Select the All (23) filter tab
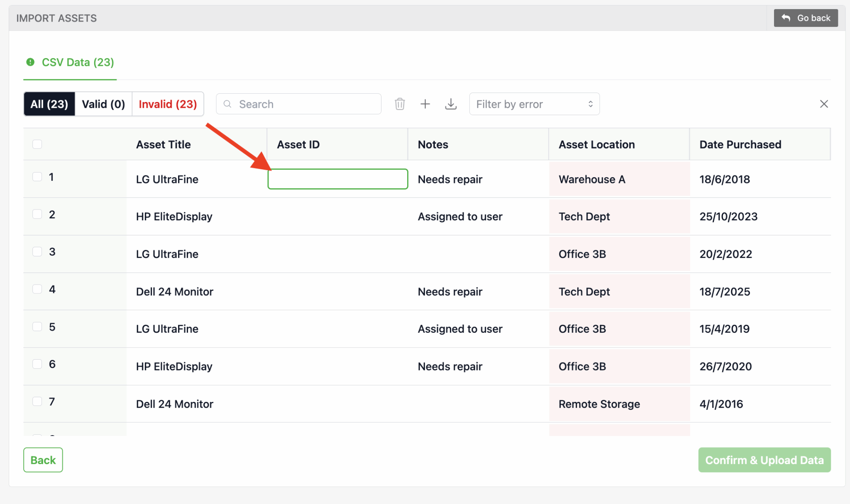Screen dimensions: 850x504 tap(49, 104)
